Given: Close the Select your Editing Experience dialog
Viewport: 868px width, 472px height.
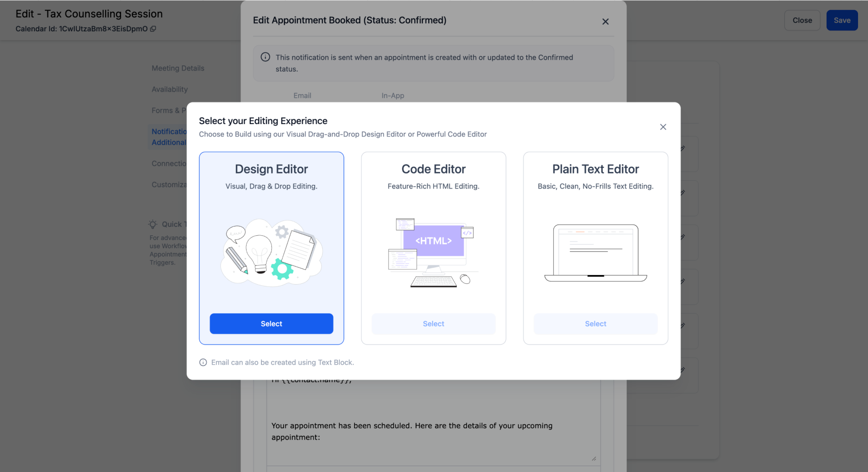Looking at the screenshot, I should pyautogui.click(x=663, y=127).
